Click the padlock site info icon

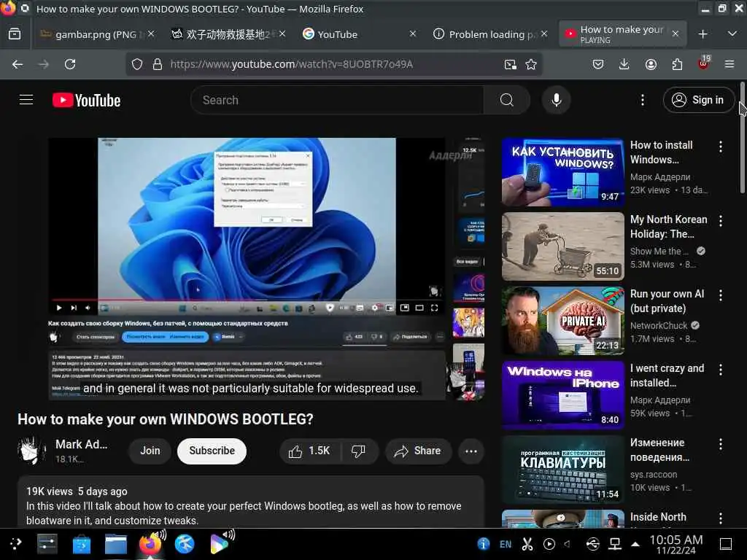pyautogui.click(x=158, y=64)
